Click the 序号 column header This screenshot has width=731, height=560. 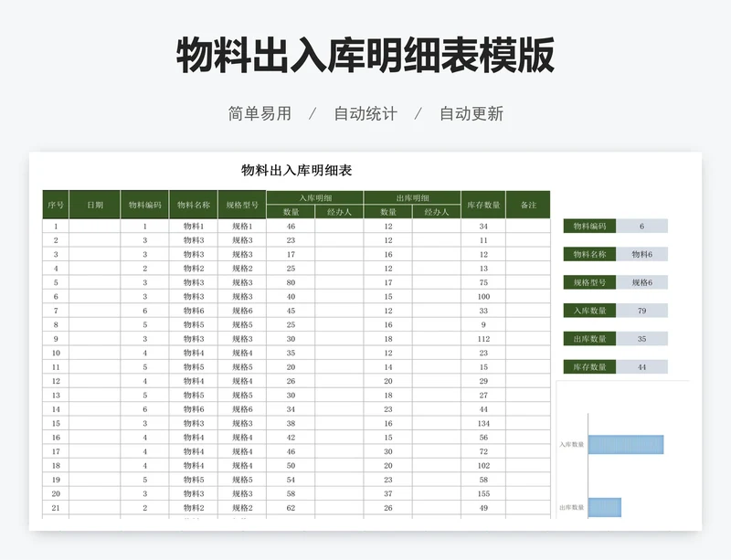click(x=56, y=205)
